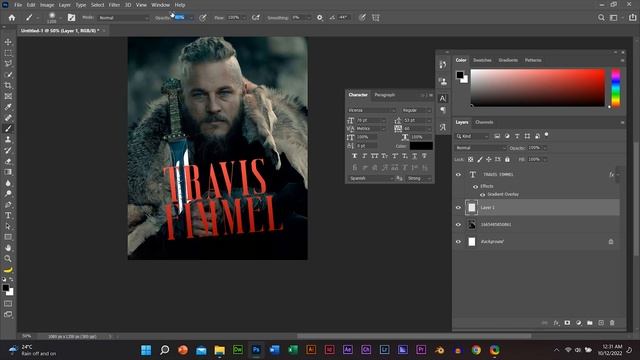Open the brush settings panel icon

click(x=71, y=18)
